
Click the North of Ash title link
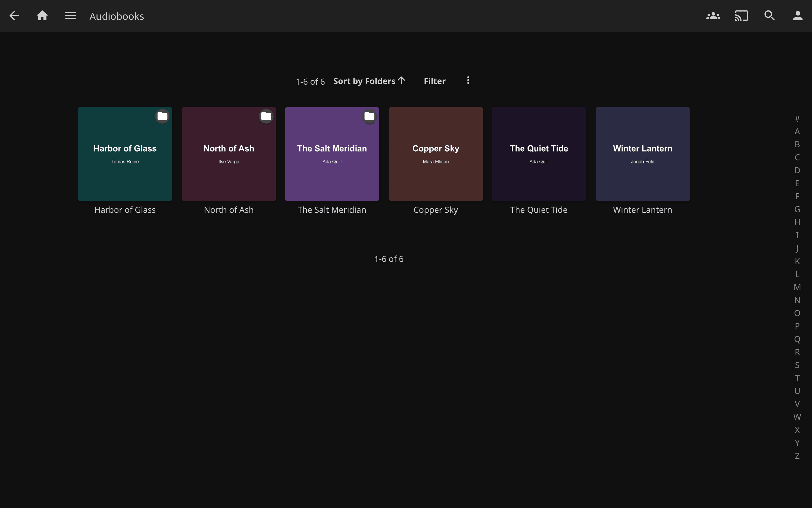(x=229, y=210)
